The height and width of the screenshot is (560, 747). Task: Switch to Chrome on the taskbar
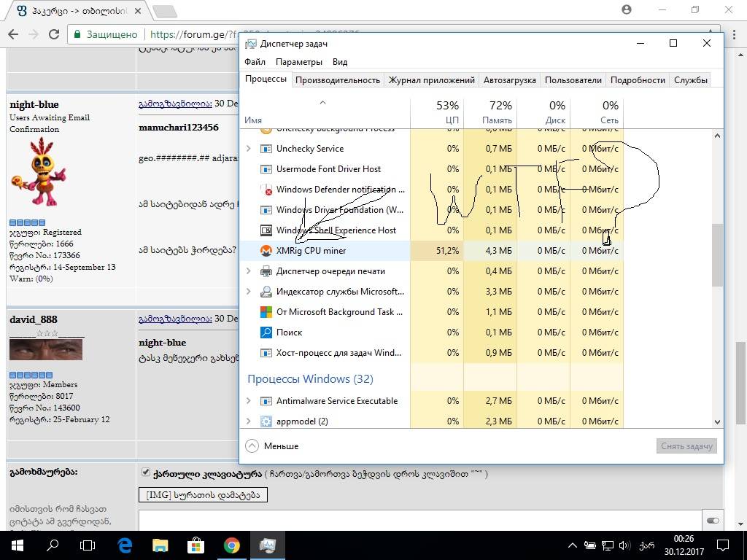(231, 545)
